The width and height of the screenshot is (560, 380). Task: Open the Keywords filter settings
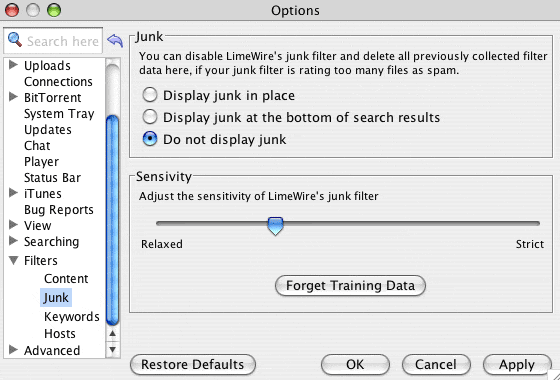click(x=71, y=316)
